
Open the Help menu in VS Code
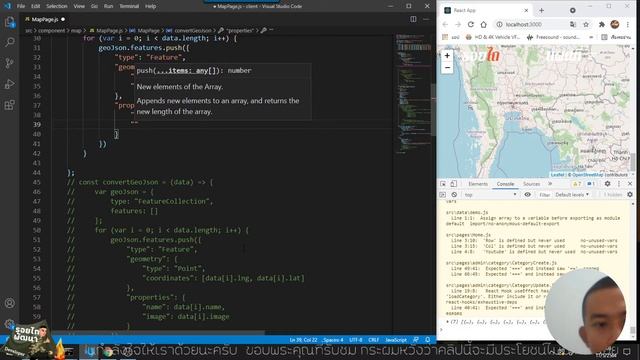[151, 6]
